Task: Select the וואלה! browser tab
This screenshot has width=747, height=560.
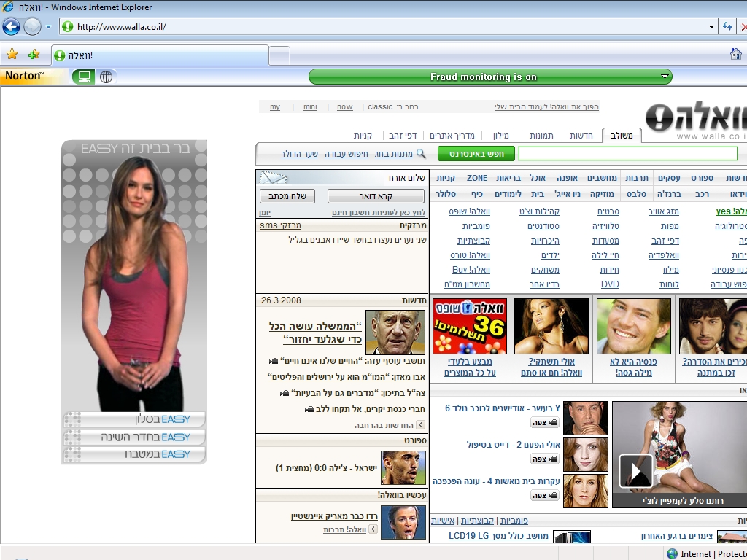Action: click(160, 55)
